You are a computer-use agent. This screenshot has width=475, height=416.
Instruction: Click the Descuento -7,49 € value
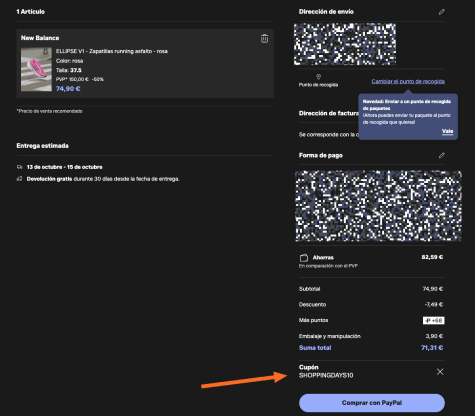pos(434,304)
